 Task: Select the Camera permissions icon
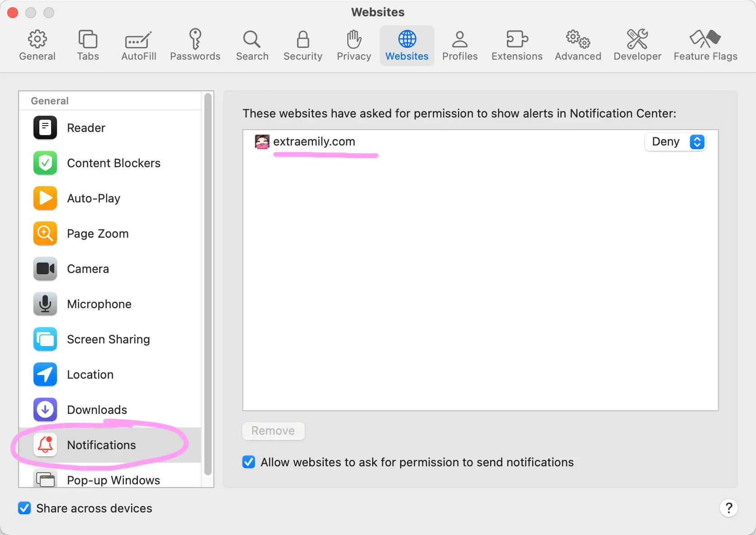tap(45, 269)
